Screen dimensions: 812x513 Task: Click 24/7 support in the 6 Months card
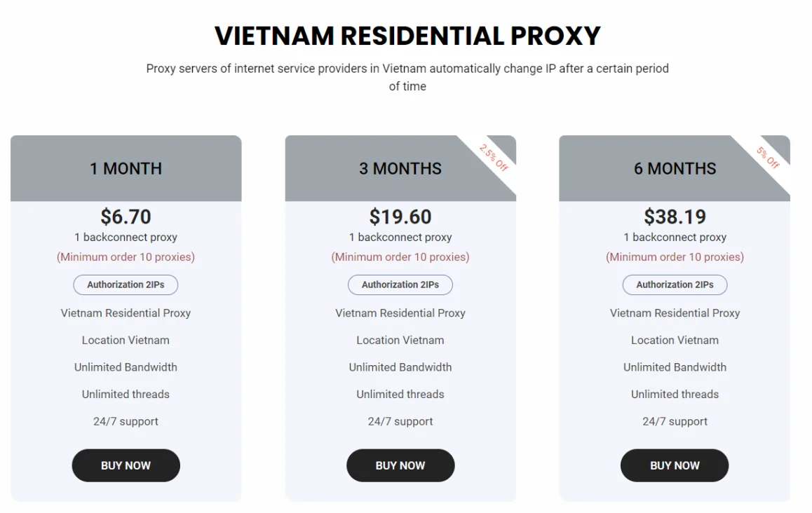675,421
